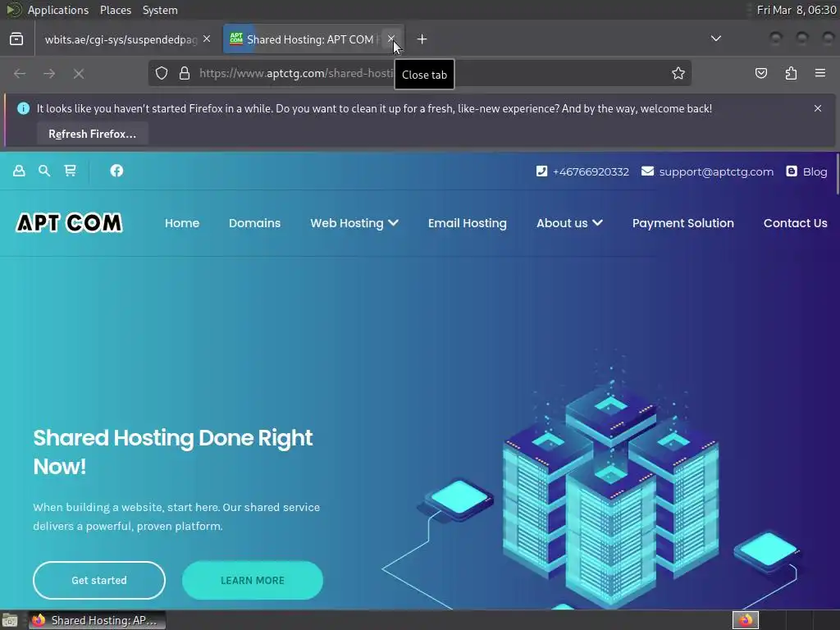Click the Blogger icon beside Blog
The image size is (840, 630).
point(792,171)
